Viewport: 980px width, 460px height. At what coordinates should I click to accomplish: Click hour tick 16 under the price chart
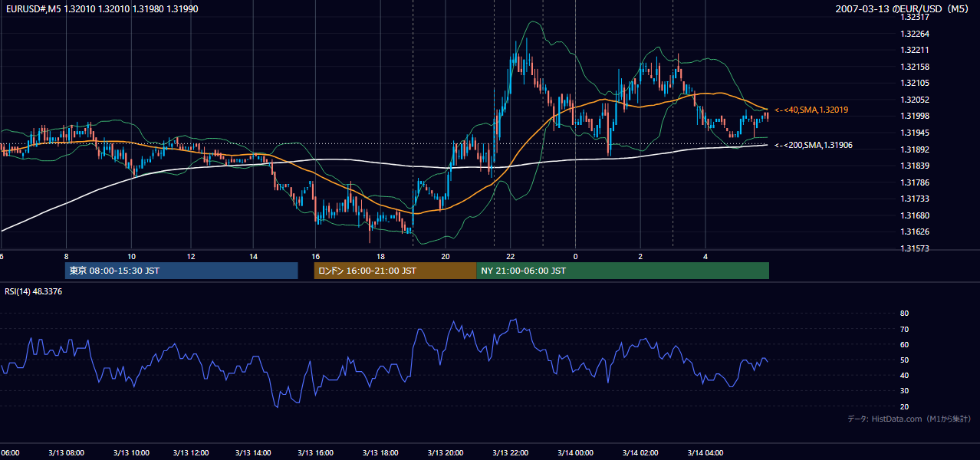coord(315,256)
